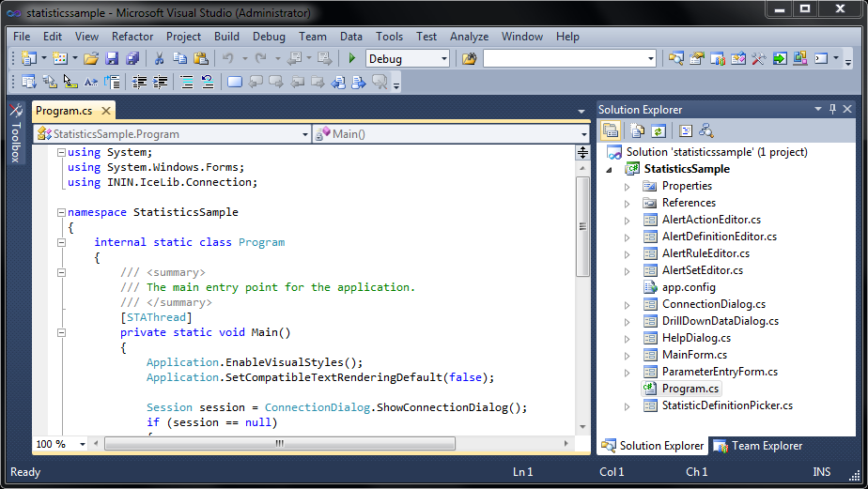
Task: Open the Refactor menu
Action: (x=132, y=37)
